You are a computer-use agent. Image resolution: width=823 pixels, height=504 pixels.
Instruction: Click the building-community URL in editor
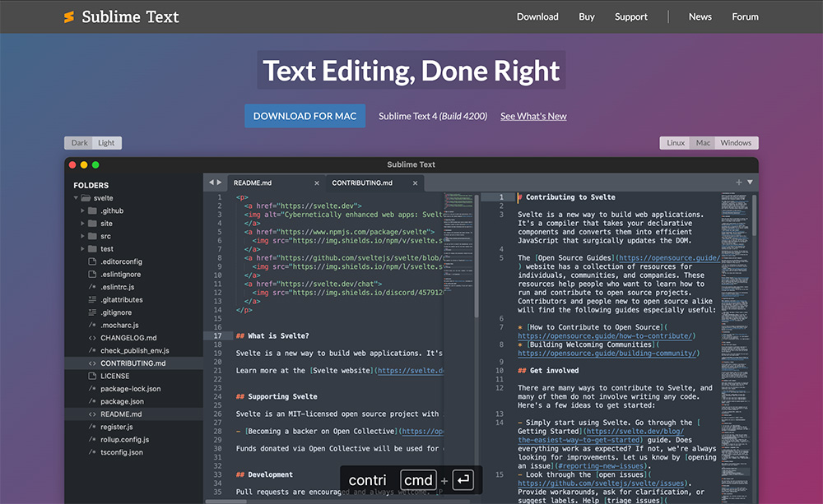608,353
